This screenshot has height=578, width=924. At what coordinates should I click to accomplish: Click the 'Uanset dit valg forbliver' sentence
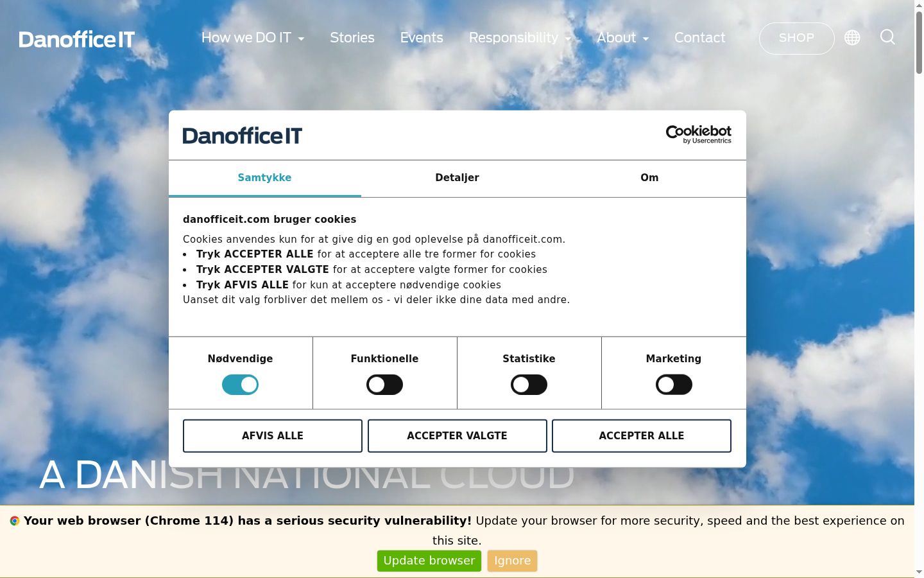click(376, 300)
